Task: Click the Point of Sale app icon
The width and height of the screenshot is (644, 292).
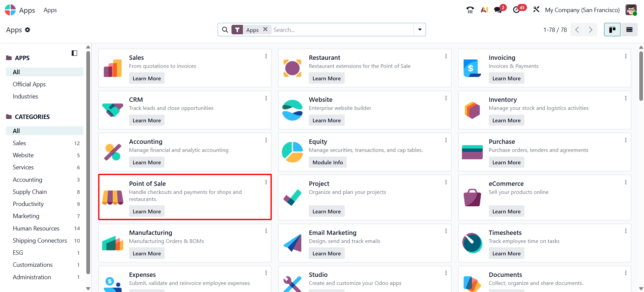Action: click(x=113, y=198)
